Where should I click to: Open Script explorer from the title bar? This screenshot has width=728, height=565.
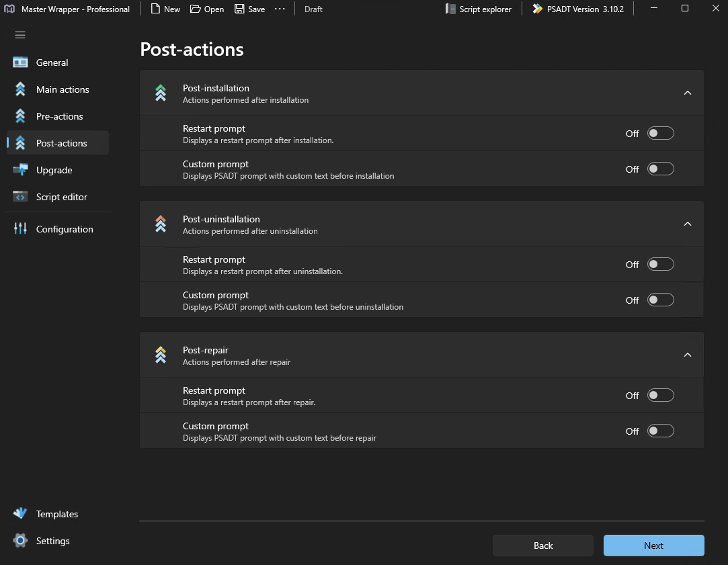(x=479, y=9)
